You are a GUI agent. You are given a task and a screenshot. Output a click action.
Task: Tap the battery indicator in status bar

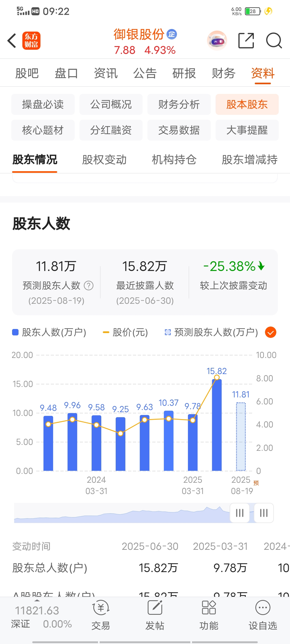click(x=253, y=11)
